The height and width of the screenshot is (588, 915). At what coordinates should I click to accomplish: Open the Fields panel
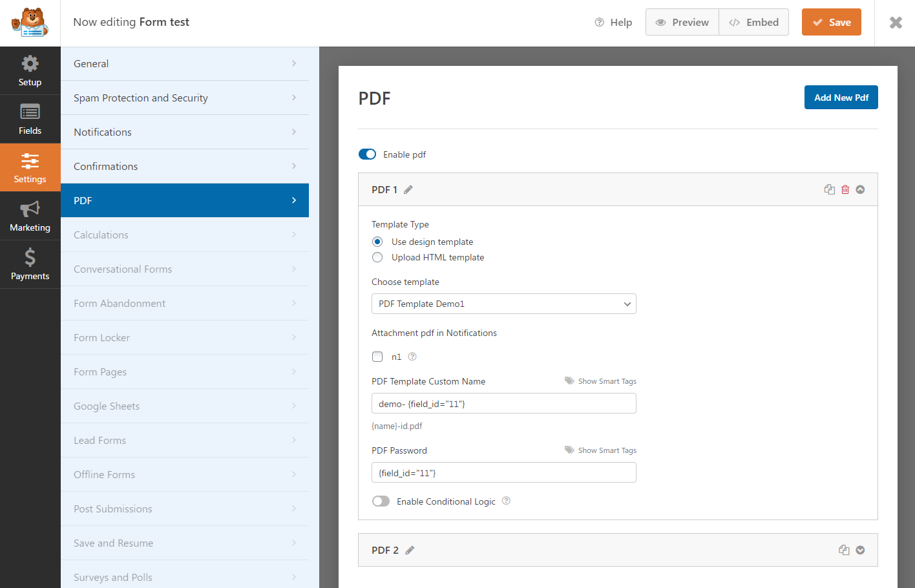[30, 119]
